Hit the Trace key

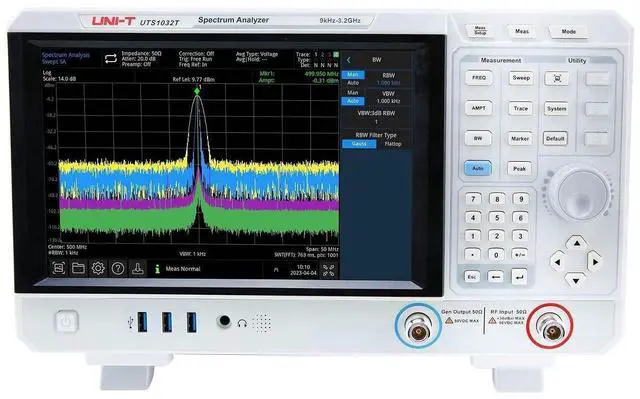(520, 108)
